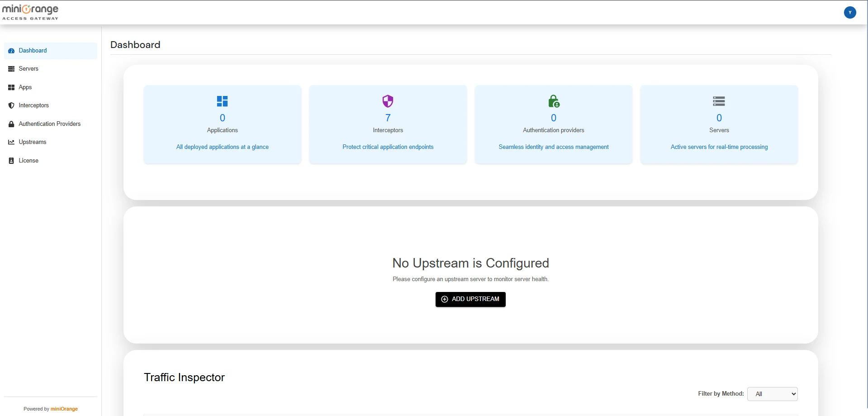Viewport: 868px width, 416px height.
Task: Open the Filter by Method dropdown
Action: pyautogui.click(x=773, y=394)
